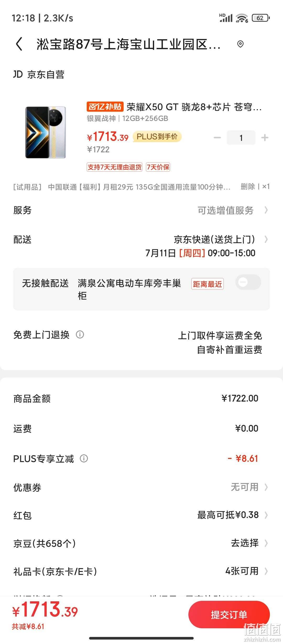Tap info icon beside 免费上门退换
This screenshot has height=644, width=283.
pyautogui.click(x=80, y=335)
